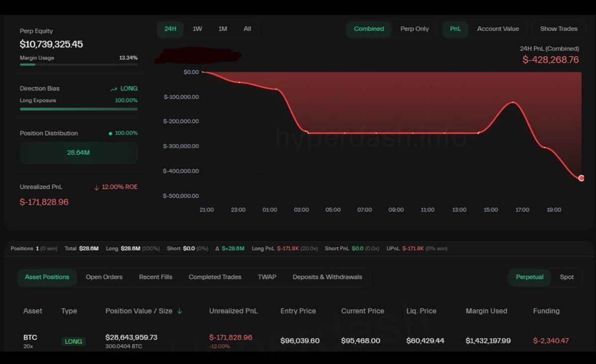Click the Long Exposure progress bar

(78, 109)
